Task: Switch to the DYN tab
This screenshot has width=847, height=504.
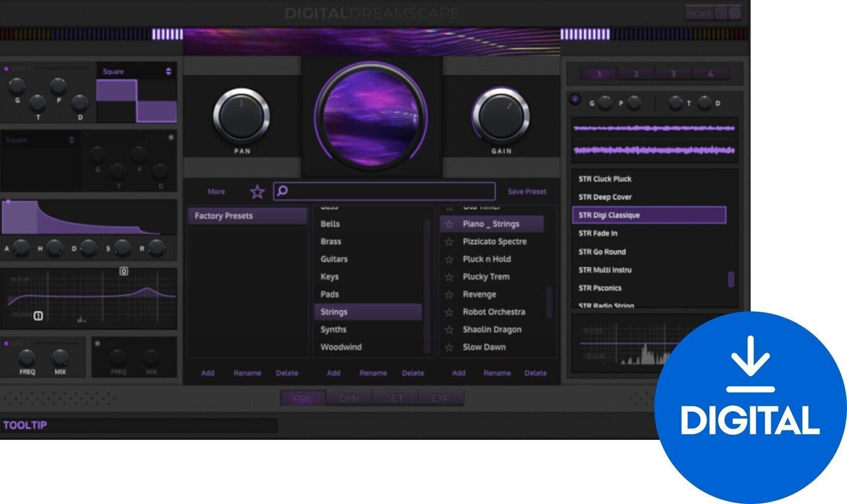Action: 349,398
